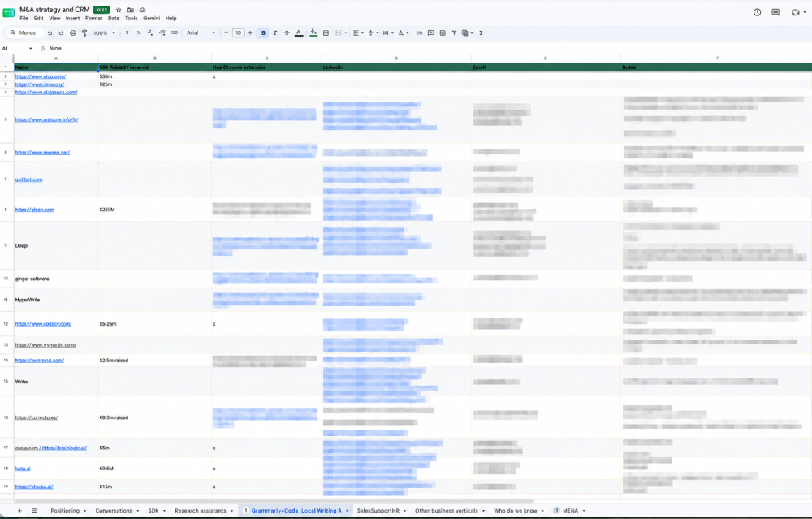The width and height of the screenshot is (812, 519).
Task: Star the M&A strategy document
Action: tap(119, 10)
